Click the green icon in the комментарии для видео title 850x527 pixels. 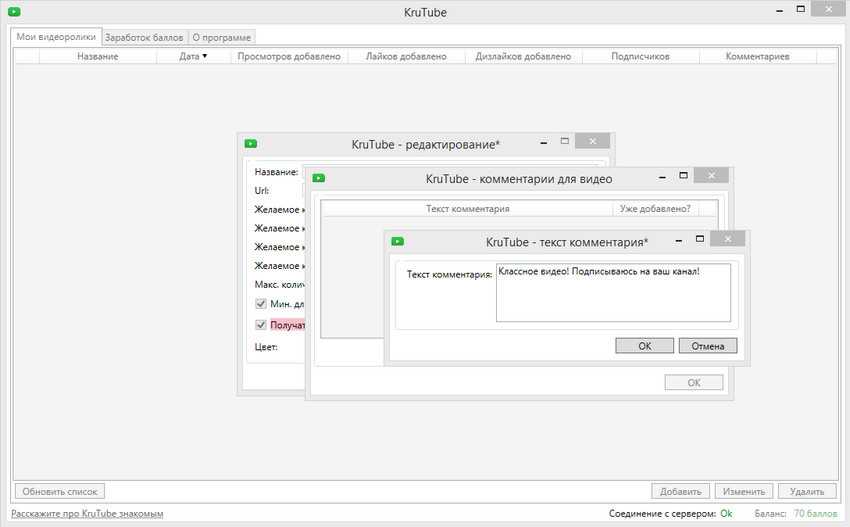tap(319, 178)
